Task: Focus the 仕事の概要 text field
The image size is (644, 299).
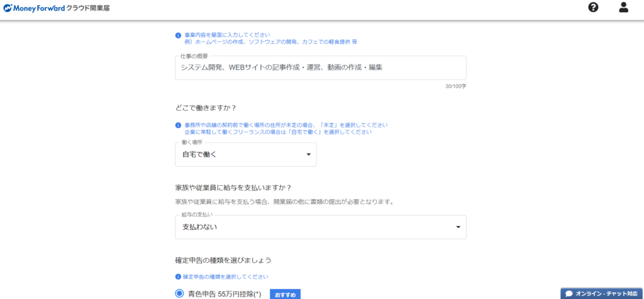Action: [320, 67]
